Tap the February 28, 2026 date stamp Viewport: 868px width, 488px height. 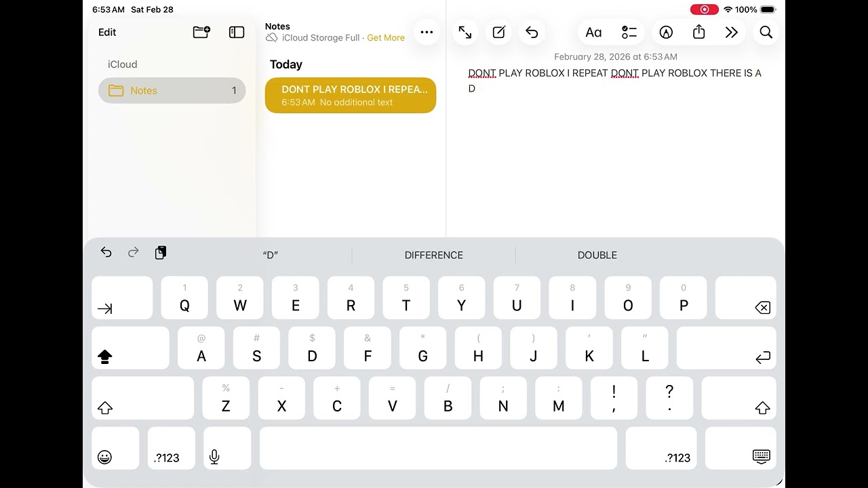coord(616,57)
